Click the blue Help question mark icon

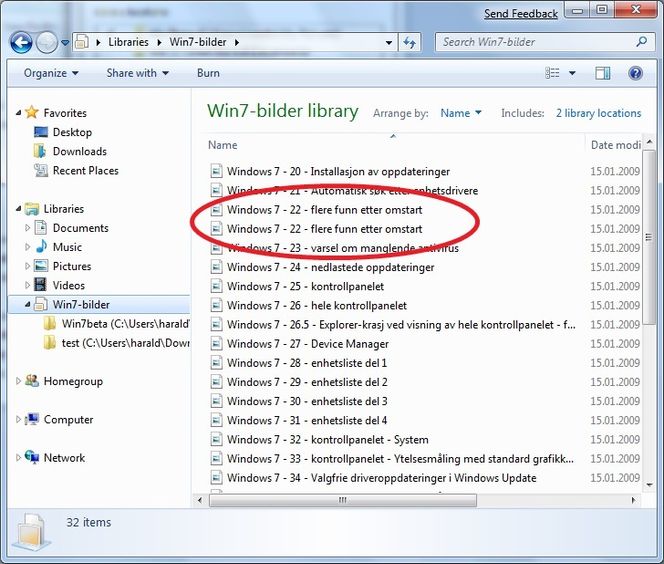tap(635, 73)
